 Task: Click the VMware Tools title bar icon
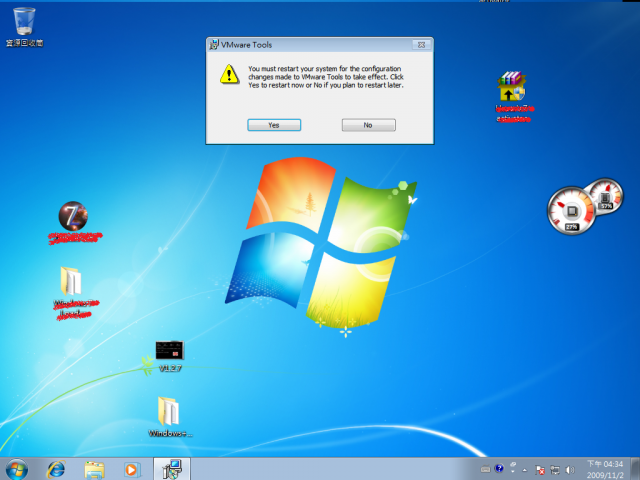(x=214, y=44)
